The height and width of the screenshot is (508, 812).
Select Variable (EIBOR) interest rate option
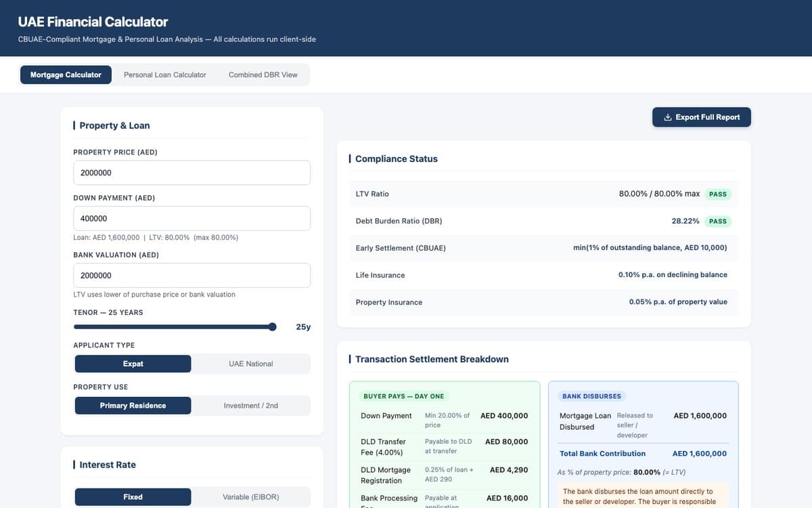[251, 497]
